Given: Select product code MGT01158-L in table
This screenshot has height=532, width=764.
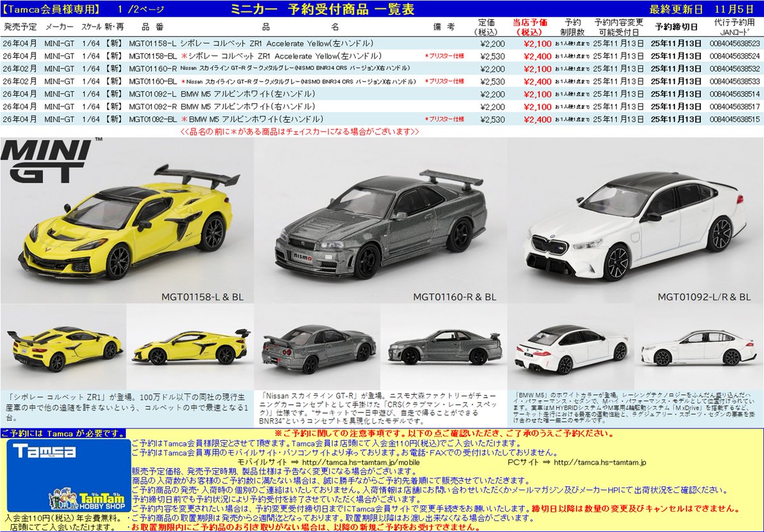Looking at the screenshot, I should 152,43.
